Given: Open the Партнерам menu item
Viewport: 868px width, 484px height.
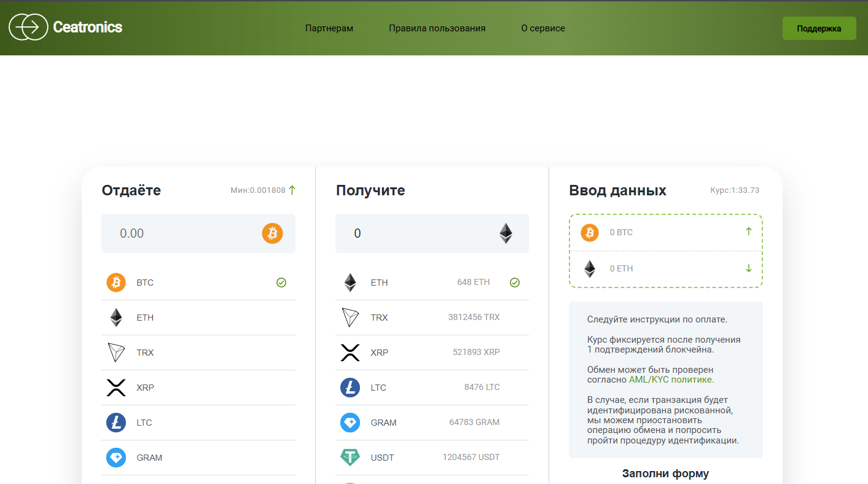Looking at the screenshot, I should (x=329, y=28).
